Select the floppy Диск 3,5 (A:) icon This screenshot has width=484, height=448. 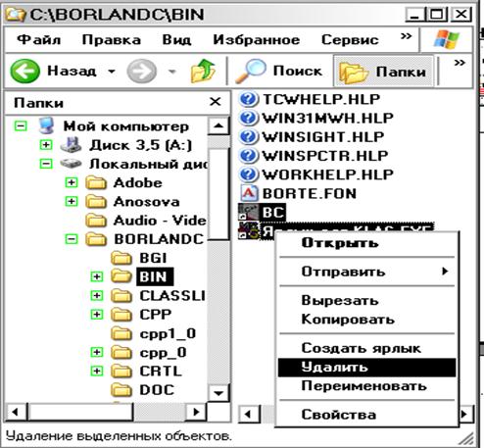pyautogui.click(x=71, y=145)
